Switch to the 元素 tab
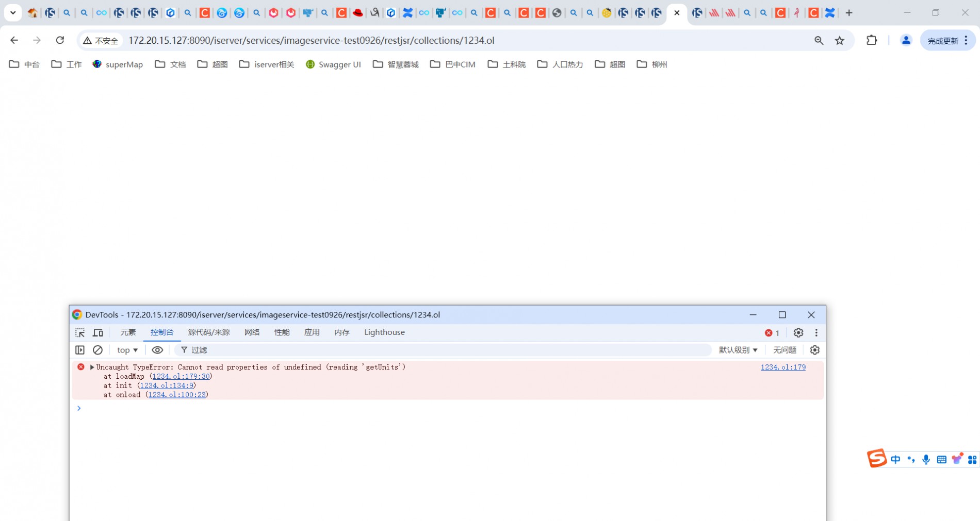This screenshot has height=521, width=980. coord(128,332)
